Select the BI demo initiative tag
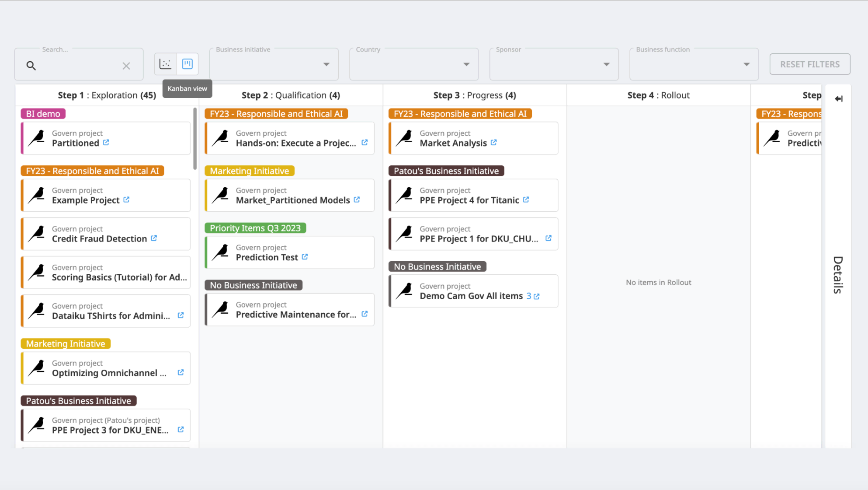868x490 pixels. (43, 114)
